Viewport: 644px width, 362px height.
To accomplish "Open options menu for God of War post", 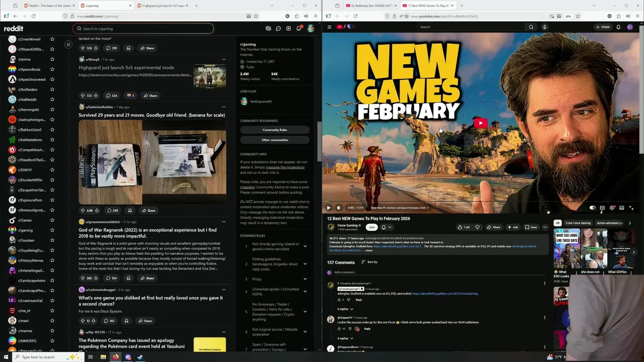I will (x=224, y=222).
